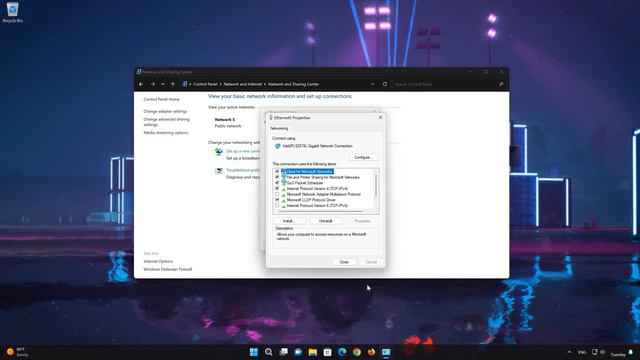Open Task View on the taskbar

point(283,352)
